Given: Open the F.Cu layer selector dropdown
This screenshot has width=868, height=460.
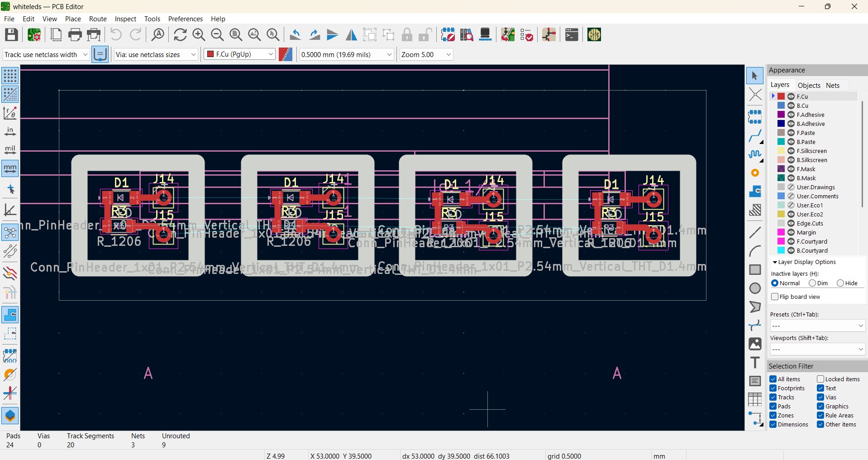Looking at the screenshot, I should pos(239,54).
